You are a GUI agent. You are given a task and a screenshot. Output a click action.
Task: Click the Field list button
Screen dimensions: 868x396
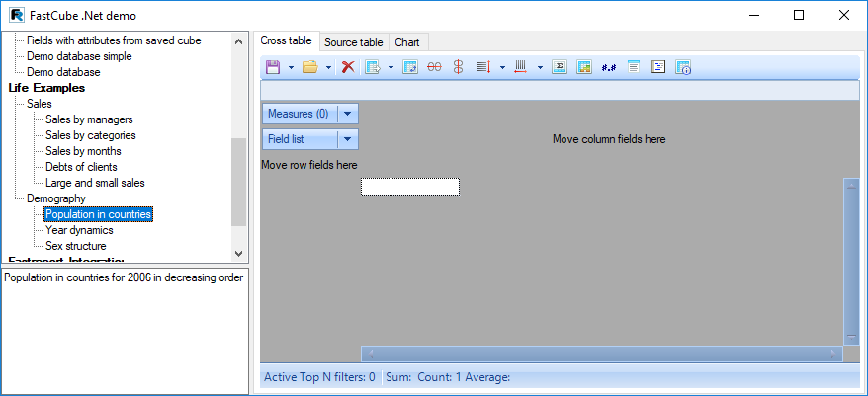[299, 139]
